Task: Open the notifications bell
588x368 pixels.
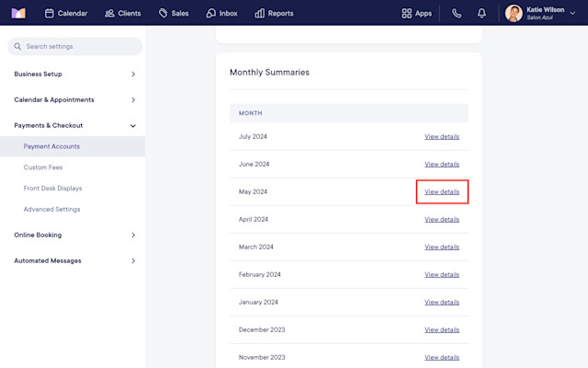Action: [481, 14]
